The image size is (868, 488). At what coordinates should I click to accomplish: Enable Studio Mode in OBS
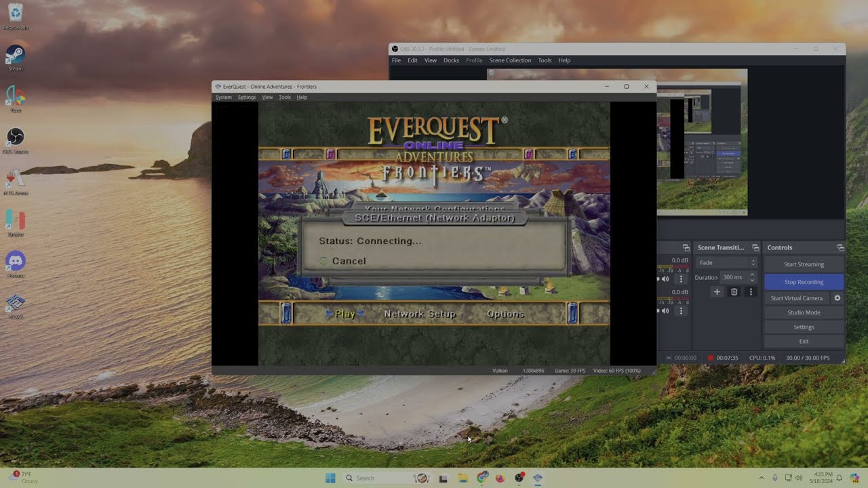pyautogui.click(x=804, y=312)
